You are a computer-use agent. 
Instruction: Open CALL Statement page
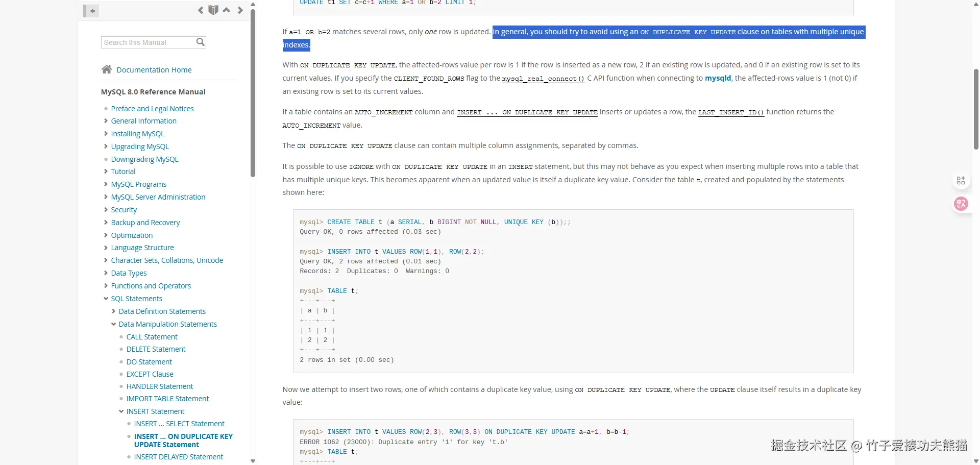[x=152, y=337]
